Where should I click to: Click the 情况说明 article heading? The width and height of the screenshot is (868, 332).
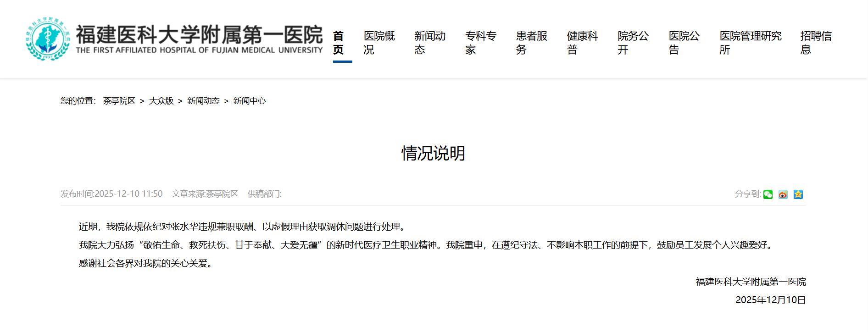(434, 153)
